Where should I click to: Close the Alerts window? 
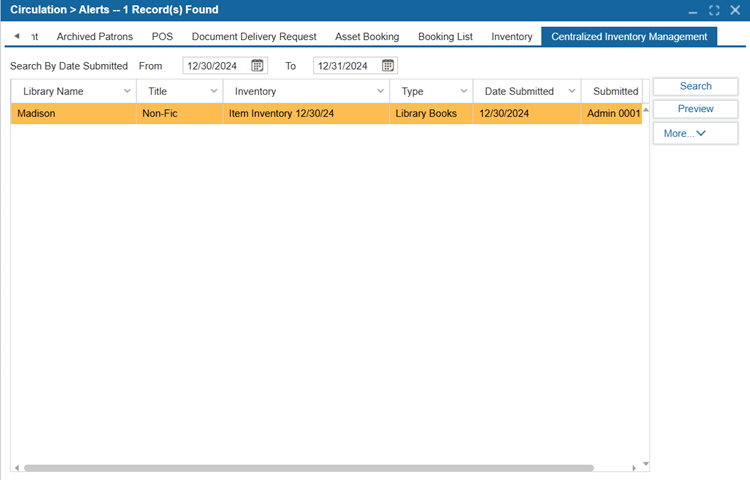point(735,10)
